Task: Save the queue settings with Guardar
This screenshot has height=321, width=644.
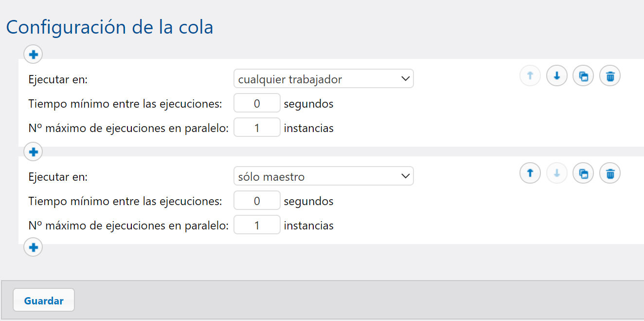Action: [x=44, y=301]
